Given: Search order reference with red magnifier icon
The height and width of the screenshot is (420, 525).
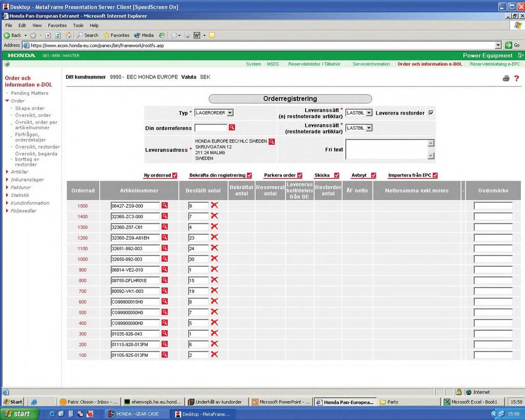Looking at the screenshot, I should [232, 127].
